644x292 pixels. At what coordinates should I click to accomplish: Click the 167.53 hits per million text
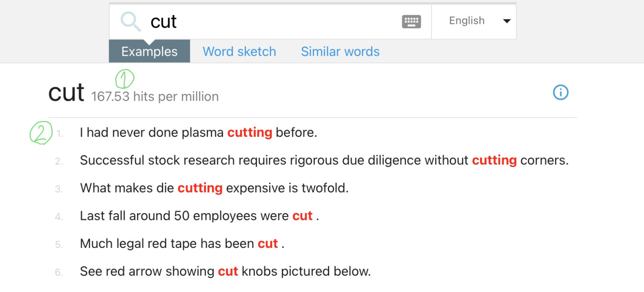pyautogui.click(x=155, y=96)
